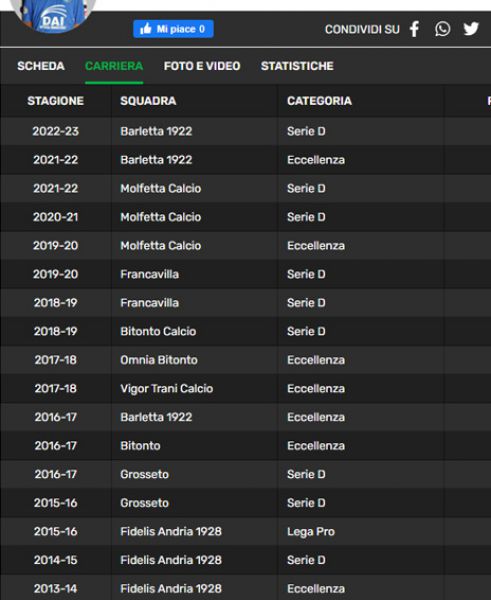Viewport: 491px width, 600px height.
Task: Open Barletta 1922 in the 2022-23 row
Action: (x=156, y=131)
